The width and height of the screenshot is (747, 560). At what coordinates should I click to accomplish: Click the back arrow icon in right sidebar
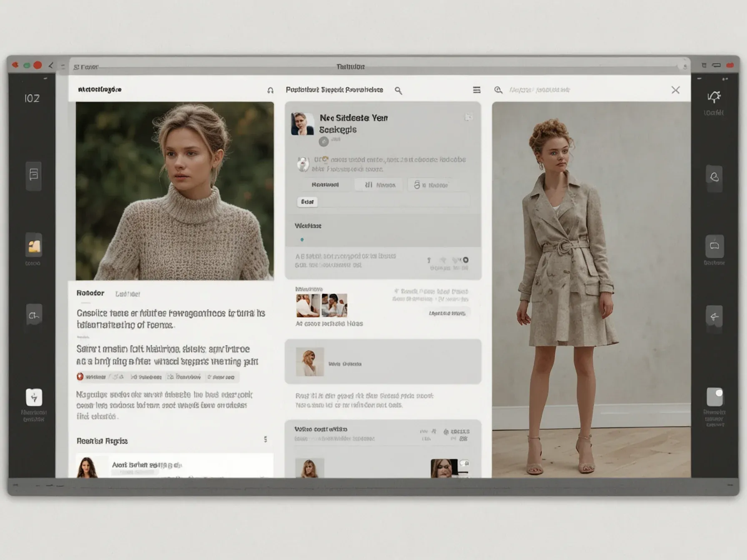(714, 317)
